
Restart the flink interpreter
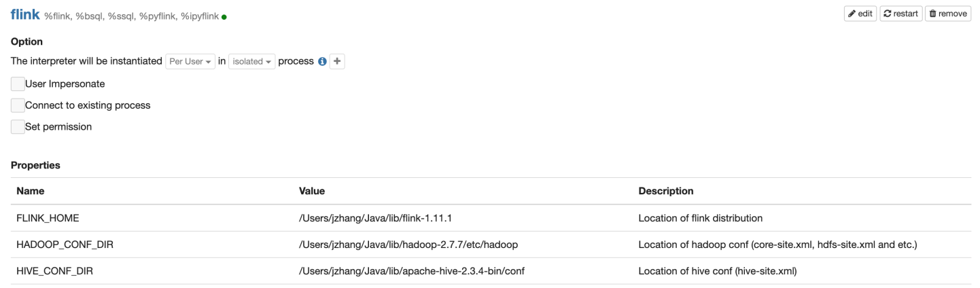pyautogui.click(x=901, y=14)
